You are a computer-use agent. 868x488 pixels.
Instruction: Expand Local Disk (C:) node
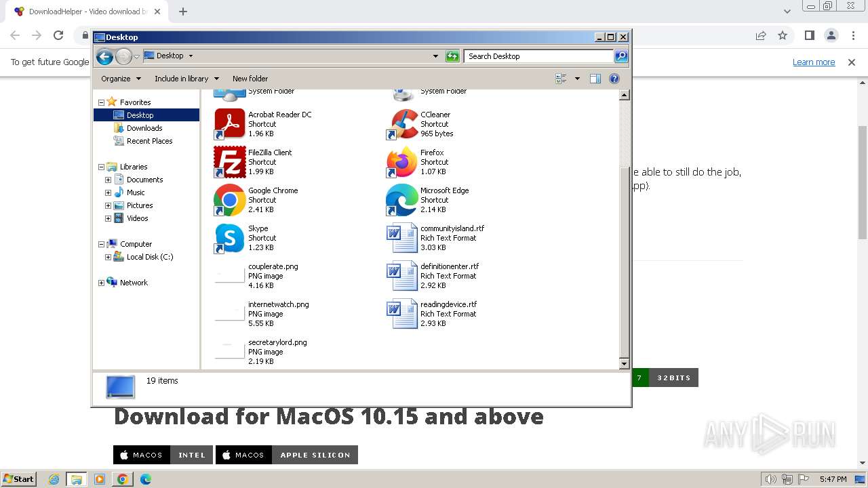click(108, 257)
